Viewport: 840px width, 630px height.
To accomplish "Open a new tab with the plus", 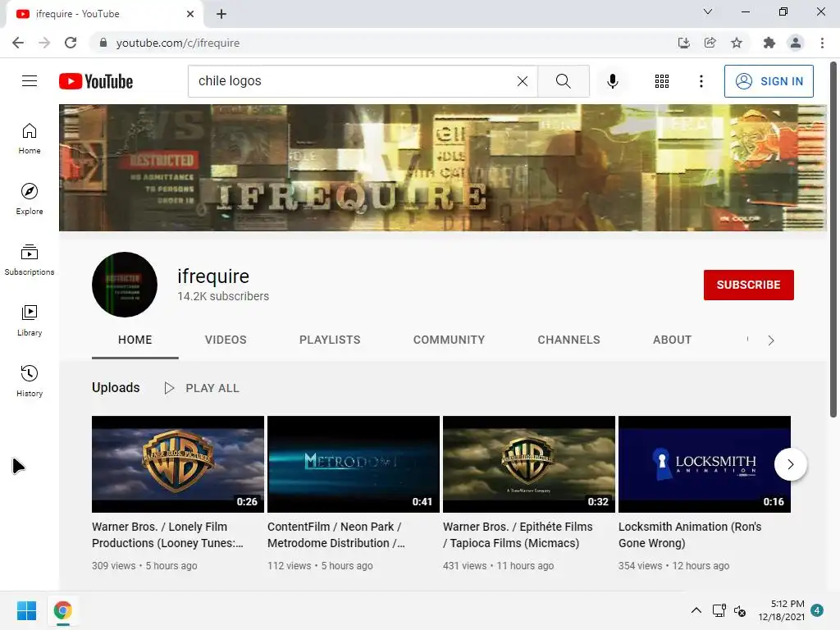I will point(221,14).
